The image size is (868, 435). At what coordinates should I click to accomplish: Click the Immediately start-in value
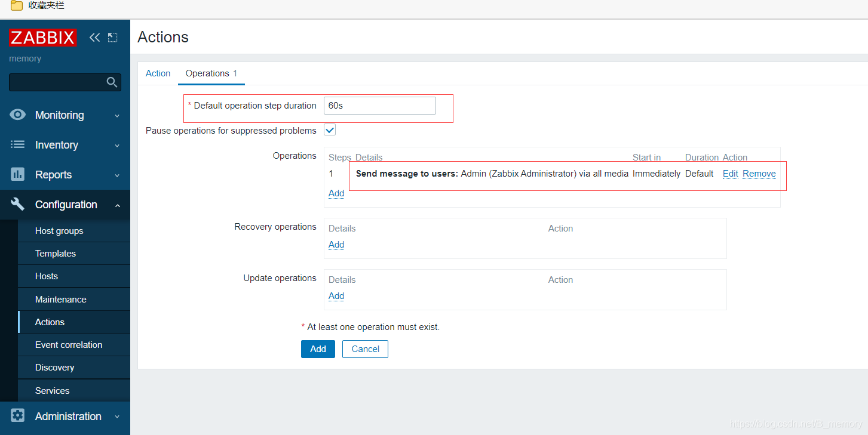pos(657,174)
